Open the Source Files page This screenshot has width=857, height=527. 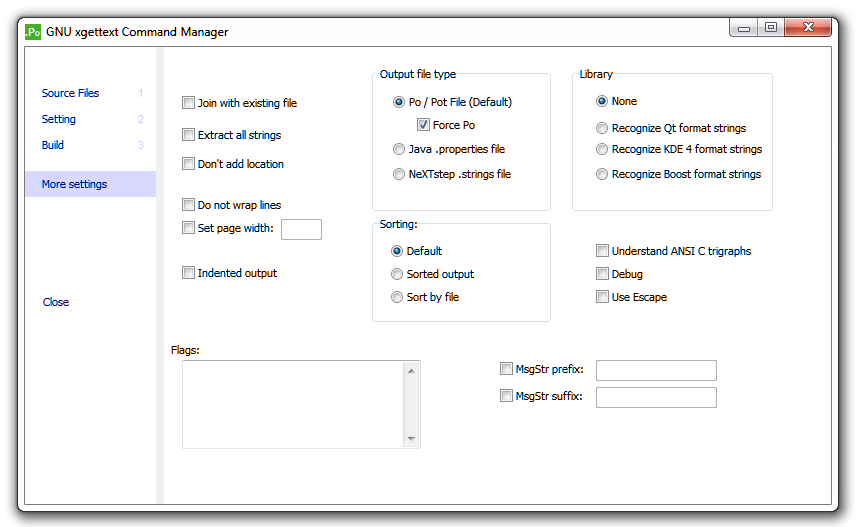(x=70, y=93)
